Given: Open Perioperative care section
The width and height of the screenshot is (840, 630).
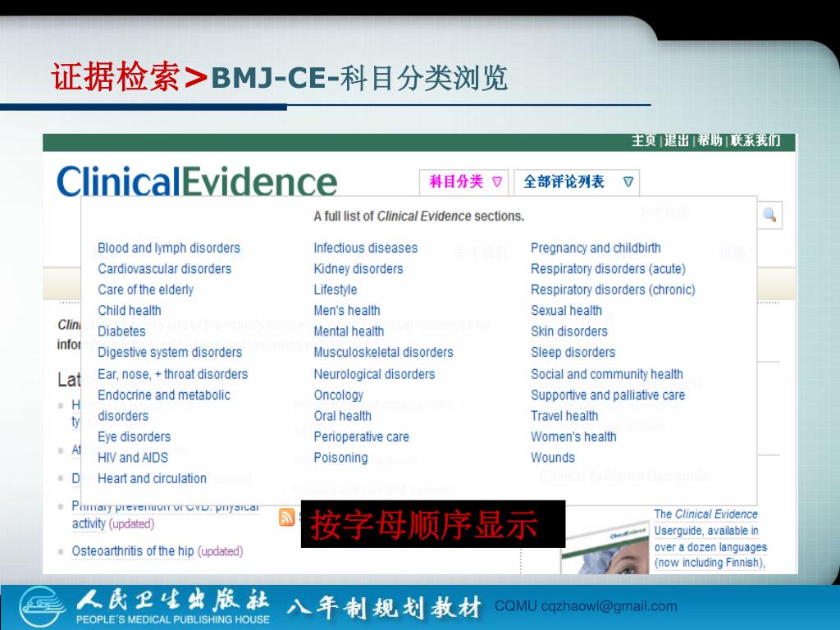Looking at the screenshot, I should pyautogui.click(x=361, y=437).
